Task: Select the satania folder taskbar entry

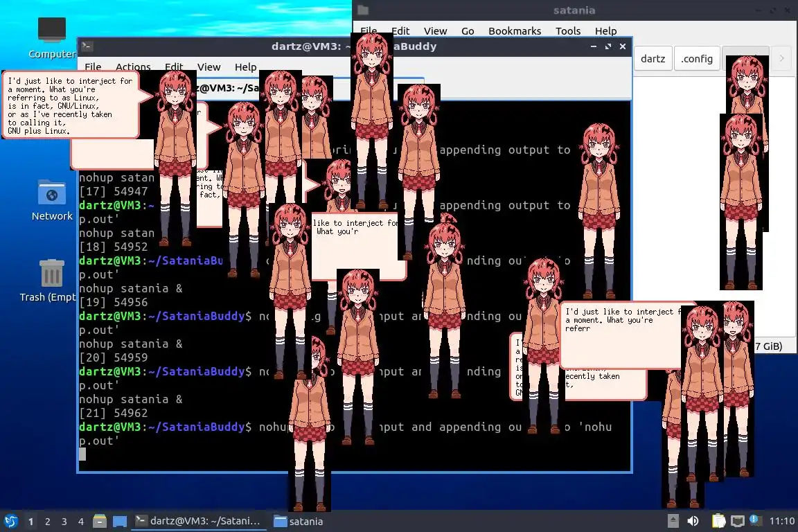Action: (x=299, y=522)
